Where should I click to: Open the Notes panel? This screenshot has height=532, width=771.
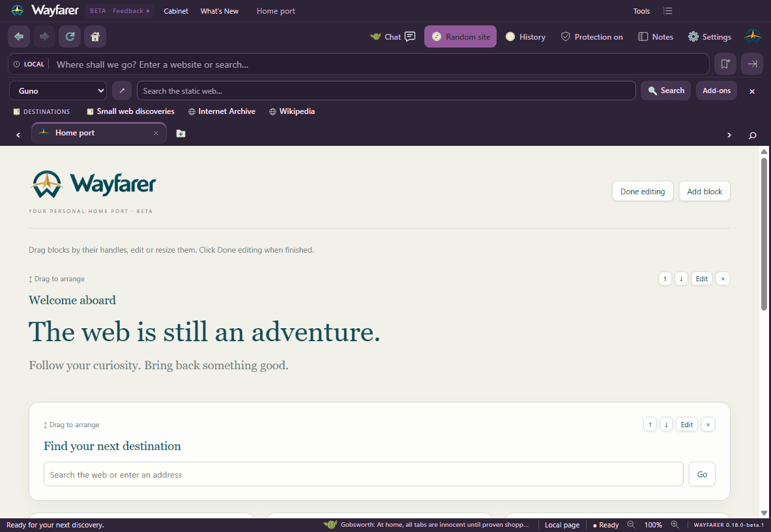click(656, 37)
